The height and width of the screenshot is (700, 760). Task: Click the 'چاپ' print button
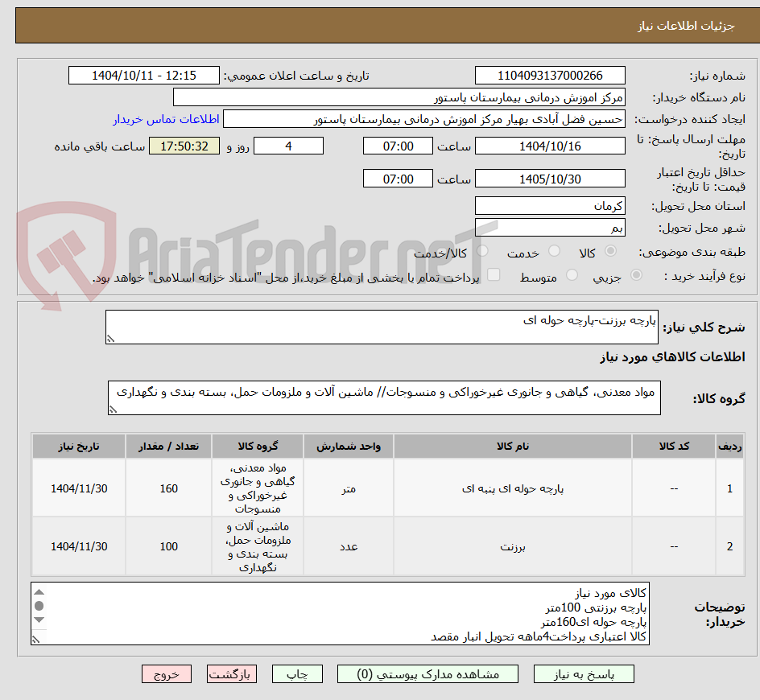(x=297, y=673)
